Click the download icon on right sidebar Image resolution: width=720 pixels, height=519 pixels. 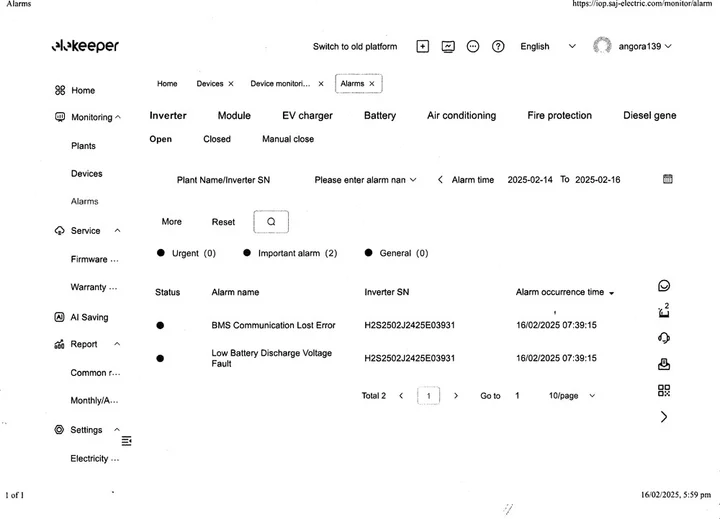pyautogui.click(x=664, y=364)
